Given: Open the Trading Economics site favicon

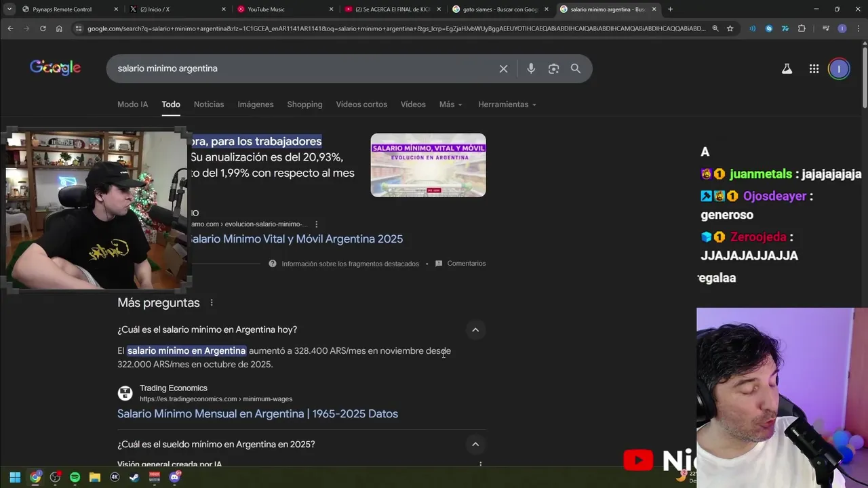Looking at the screenshot, I should click(x=125, y=393).
